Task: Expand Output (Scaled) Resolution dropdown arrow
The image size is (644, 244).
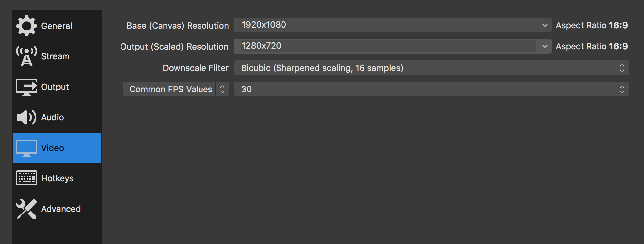Action: pos(545,46)
